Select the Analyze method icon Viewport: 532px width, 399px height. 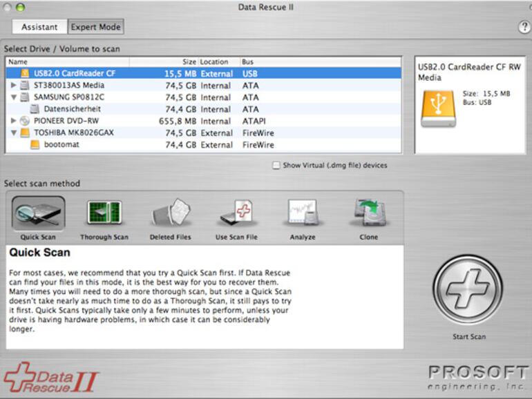(x=303, y=214)
